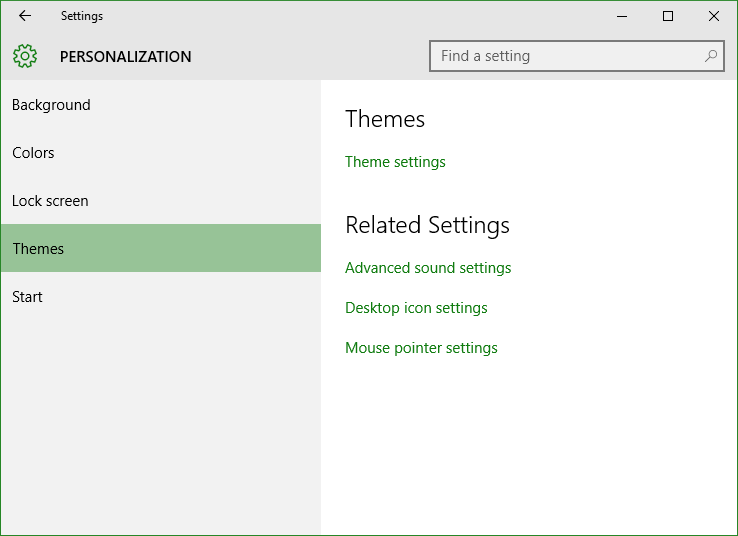Open the Start section
This screenshot has height=536, width=738.
pos(160,297)
